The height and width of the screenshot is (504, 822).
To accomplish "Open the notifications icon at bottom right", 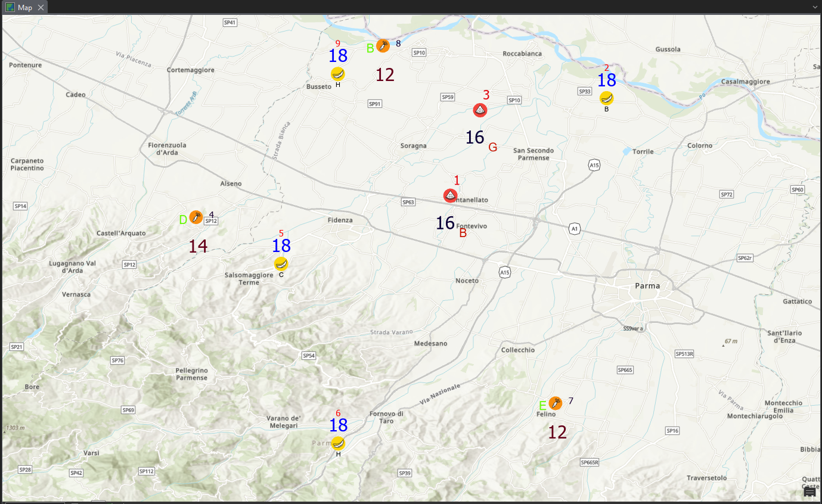I will [809, 491].
